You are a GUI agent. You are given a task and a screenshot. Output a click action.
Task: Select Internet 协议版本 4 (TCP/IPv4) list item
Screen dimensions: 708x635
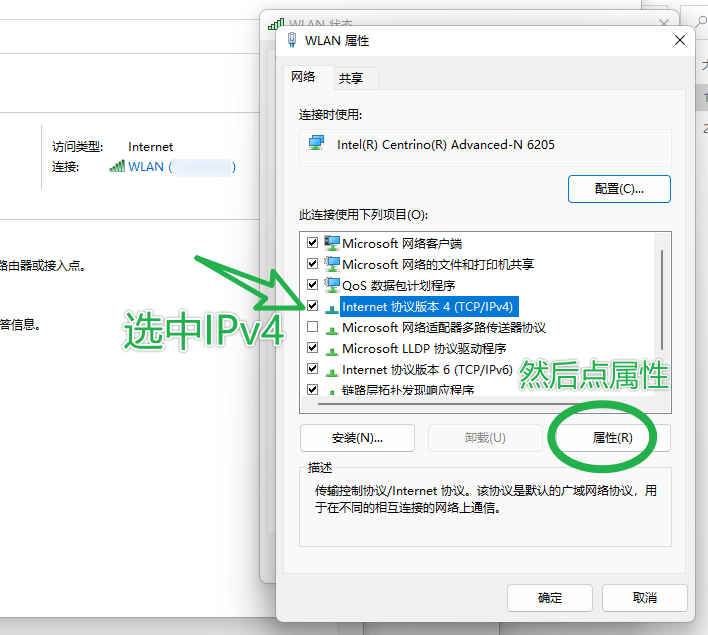point(428,307)
